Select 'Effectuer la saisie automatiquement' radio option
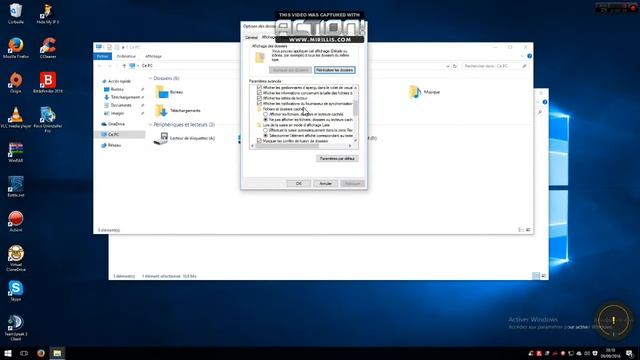 pyautogui.click(x=265, y=130)
